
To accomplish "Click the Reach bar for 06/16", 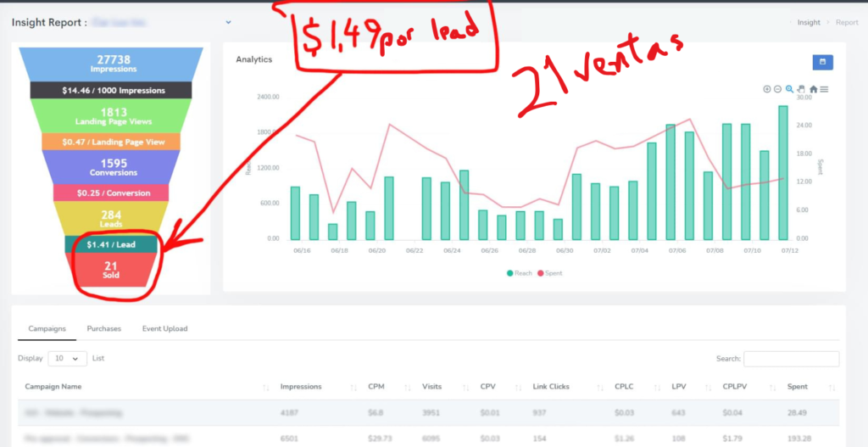I will point(295,213).
